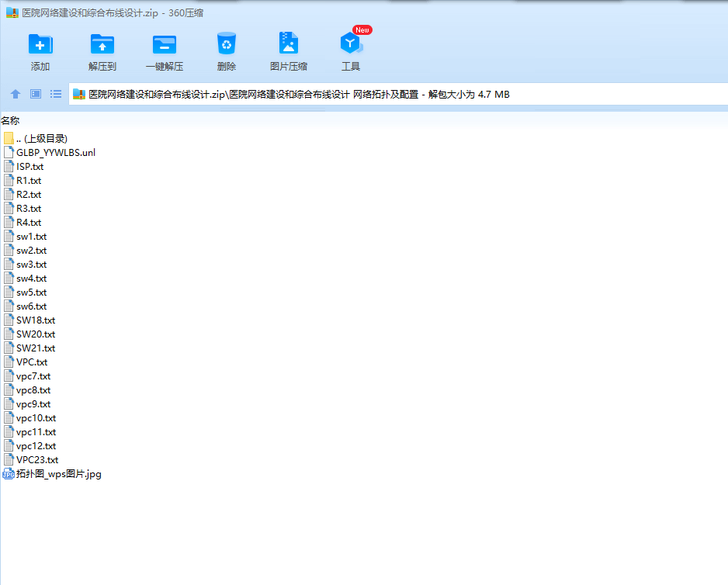
Task: Select the file R1.txt
Action: [x=23, y=180]
